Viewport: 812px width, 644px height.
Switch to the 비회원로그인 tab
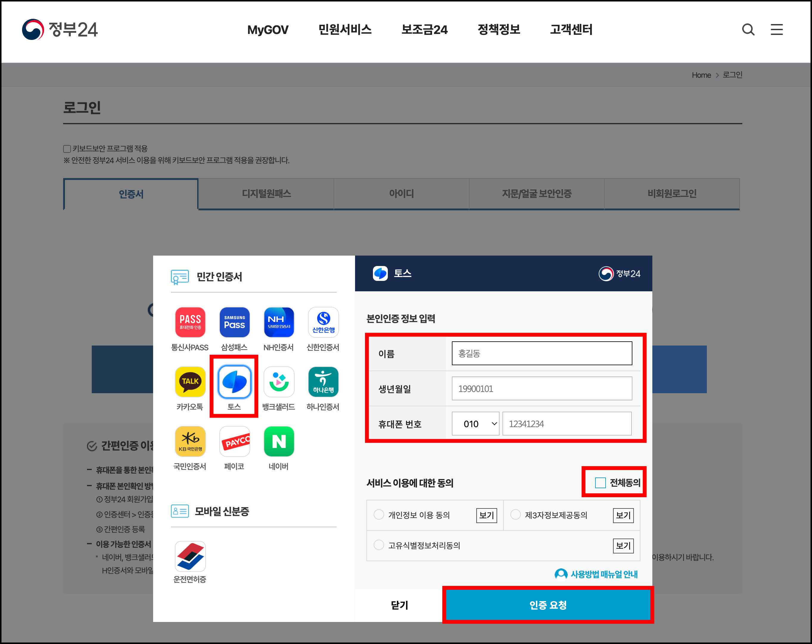672,194
